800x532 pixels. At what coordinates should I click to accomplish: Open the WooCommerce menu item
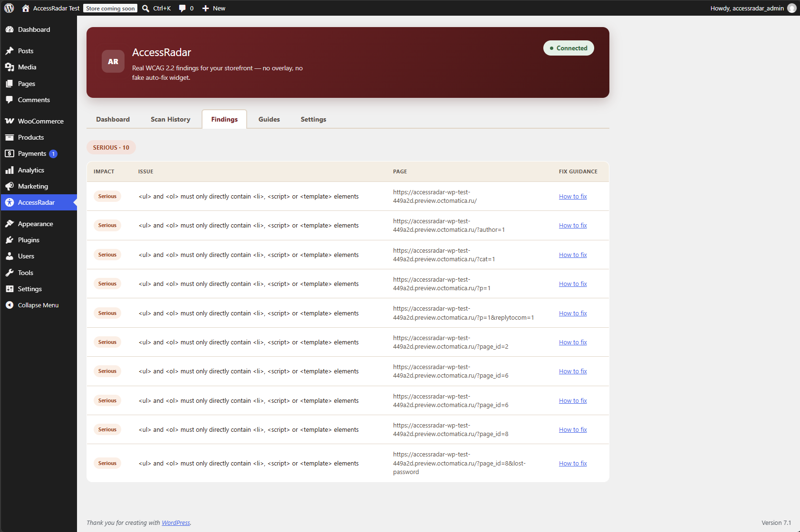(x=39, y=121)
